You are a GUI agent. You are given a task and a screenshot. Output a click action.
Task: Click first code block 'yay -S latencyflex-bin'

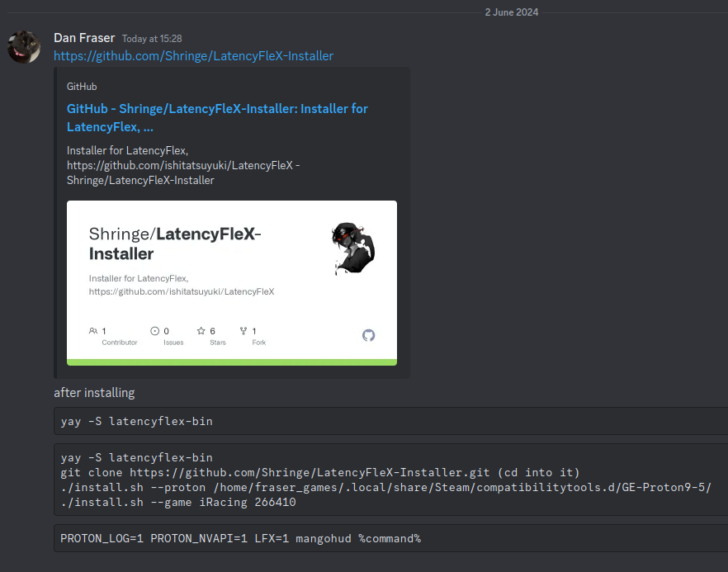(x=391, y=421)
